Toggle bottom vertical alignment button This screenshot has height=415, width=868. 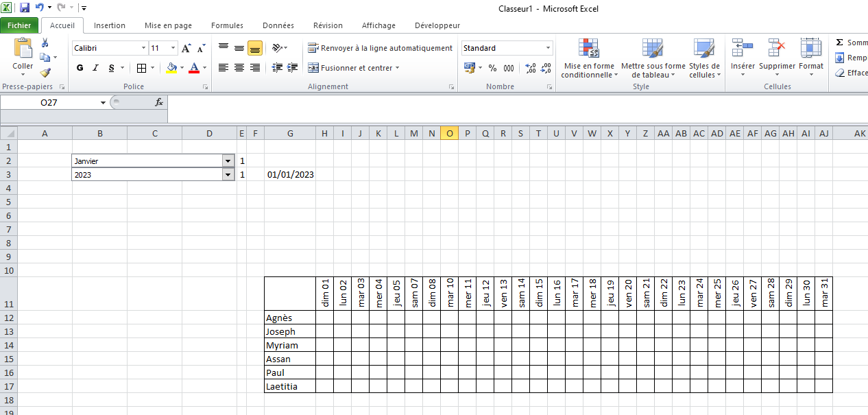click(x=255, y=48)
